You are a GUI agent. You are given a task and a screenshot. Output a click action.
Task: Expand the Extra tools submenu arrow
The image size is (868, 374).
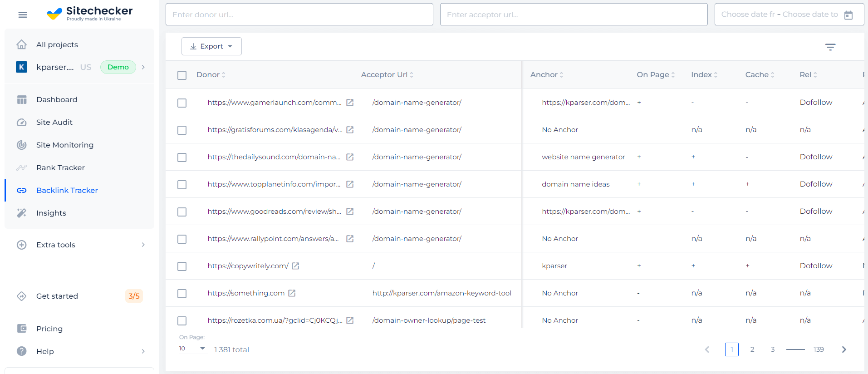pyautogui.click(x=143, y=245)
